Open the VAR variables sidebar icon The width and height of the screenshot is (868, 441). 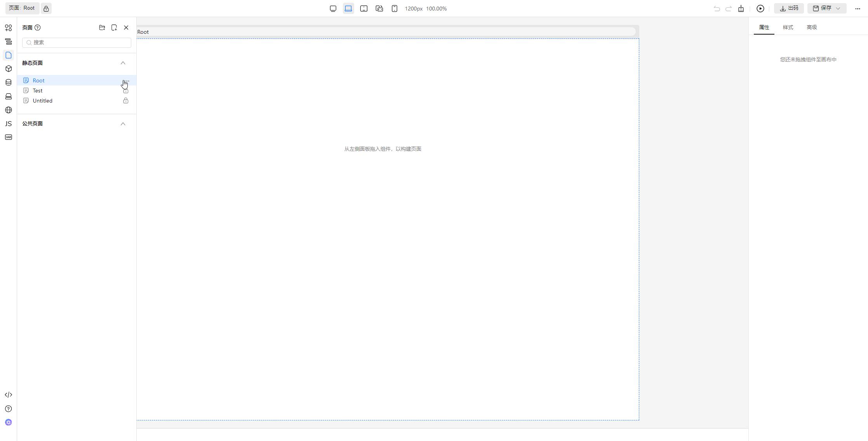pyautogui.click(x=8, y=137)
